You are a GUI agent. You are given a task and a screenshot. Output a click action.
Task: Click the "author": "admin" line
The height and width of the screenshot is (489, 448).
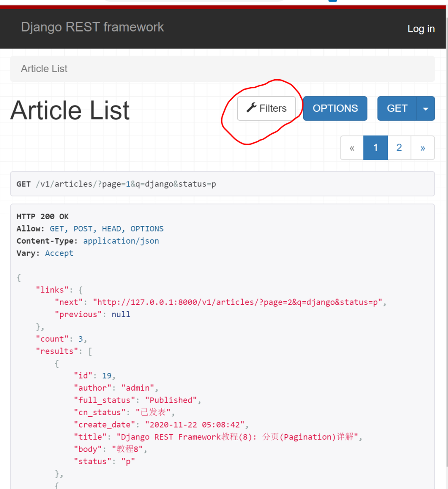pos(116,388)
